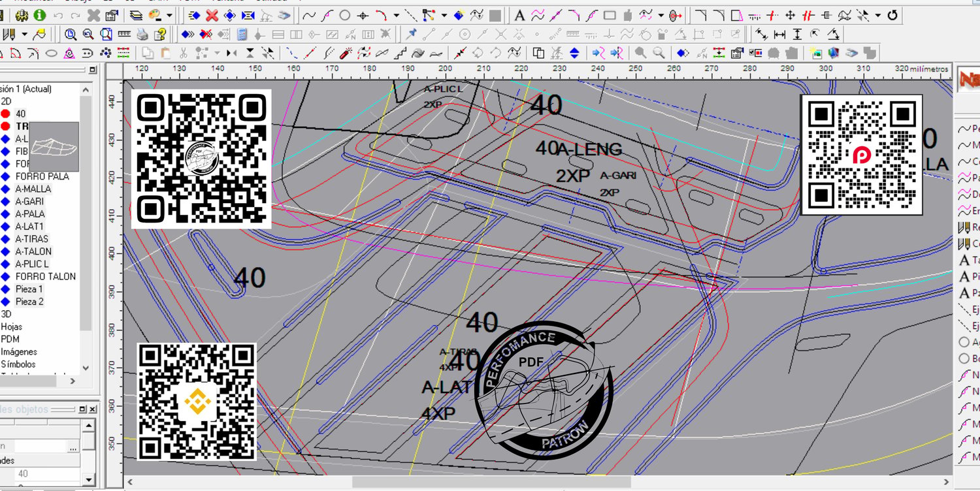Click the red X delete icon
The height and width of the screenshot is (491, 980).
212,15
